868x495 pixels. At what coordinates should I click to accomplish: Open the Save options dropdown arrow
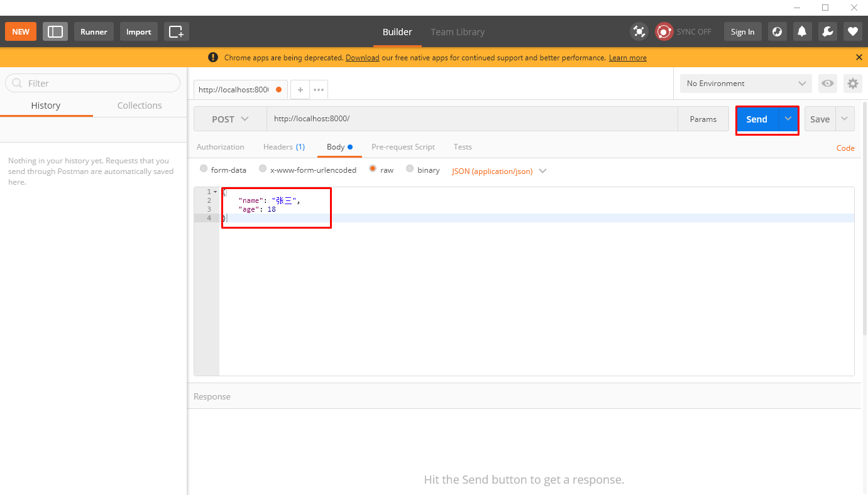[x=845, y=119]
